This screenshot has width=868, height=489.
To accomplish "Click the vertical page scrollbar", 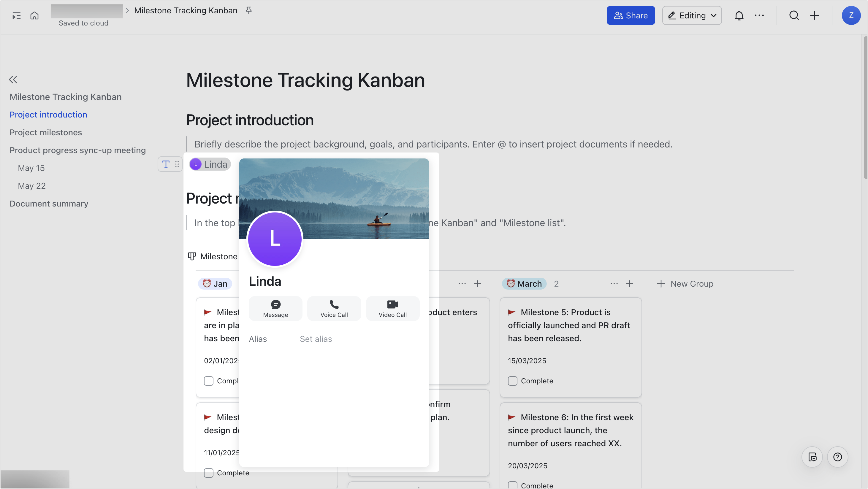I will click(865, 108).
